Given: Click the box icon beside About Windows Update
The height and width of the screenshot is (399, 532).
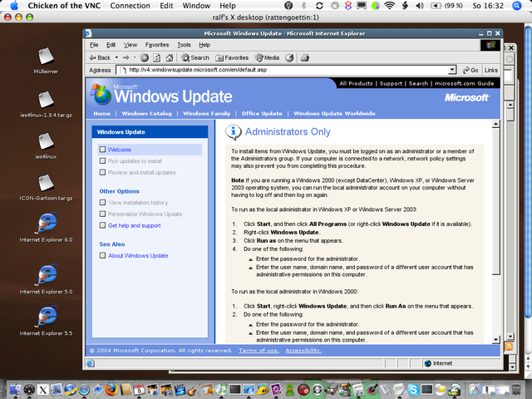Looking at the screenshot, I should (x=102, y=255).
